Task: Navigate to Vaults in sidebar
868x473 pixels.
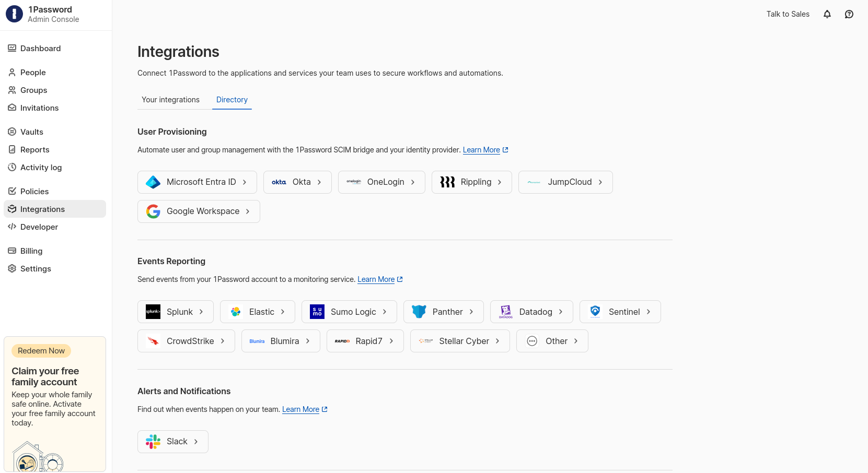Action: pos(55,132)
